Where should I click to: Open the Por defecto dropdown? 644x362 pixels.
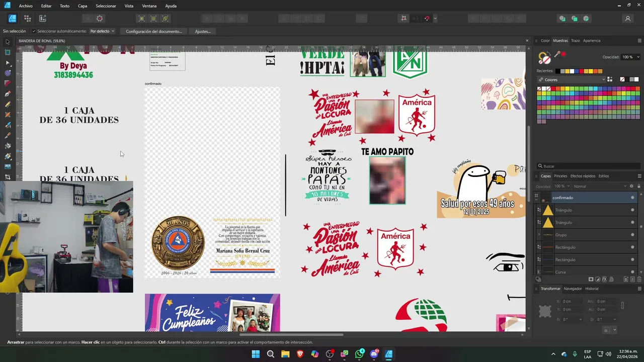coord(102,31)
